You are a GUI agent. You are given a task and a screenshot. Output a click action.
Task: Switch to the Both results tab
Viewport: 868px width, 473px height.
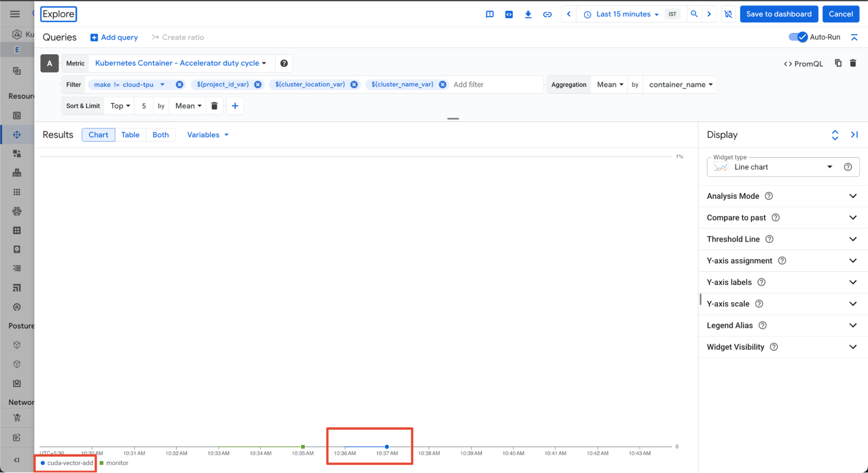pyautogui.click(x=160, y=135)
